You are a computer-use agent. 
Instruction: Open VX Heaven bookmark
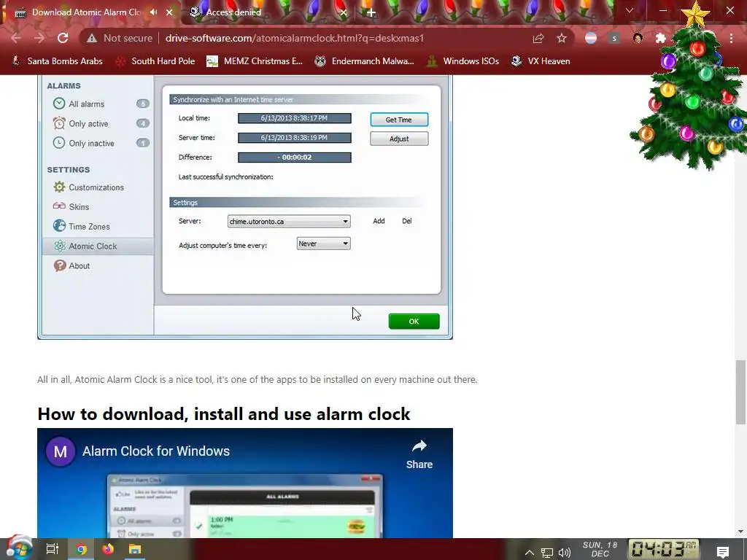(x=541, y=61)
